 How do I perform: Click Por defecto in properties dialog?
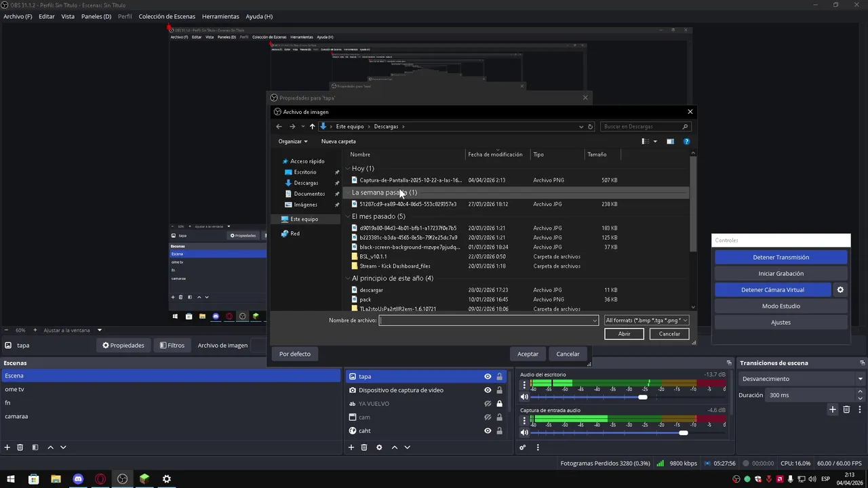click(x=295, y=354)
